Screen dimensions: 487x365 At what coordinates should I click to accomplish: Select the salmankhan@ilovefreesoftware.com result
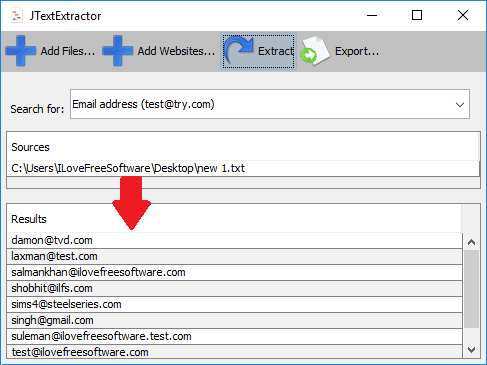[x=234, y=272]
